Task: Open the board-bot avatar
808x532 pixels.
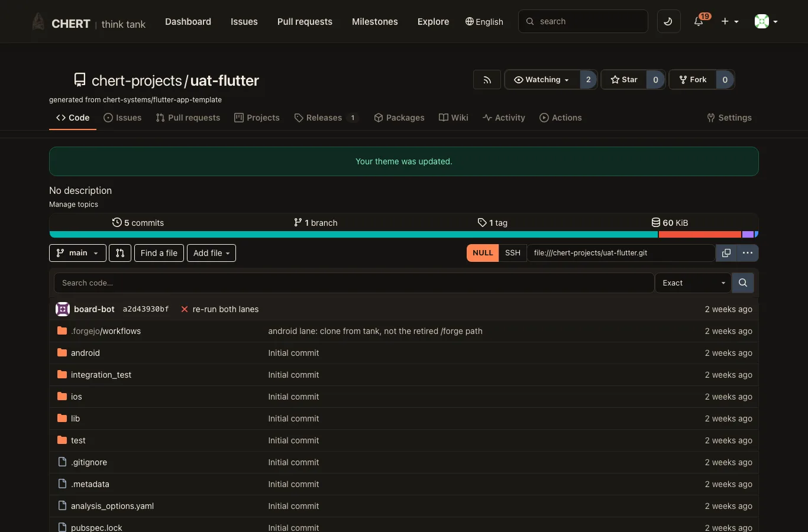Action: (63, 309)
